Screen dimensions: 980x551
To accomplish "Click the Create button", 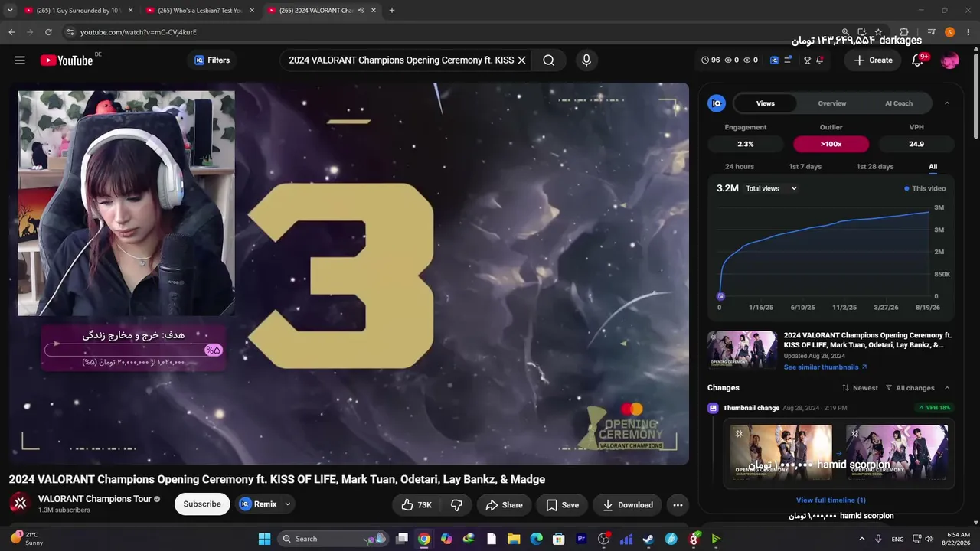I will (x=874, y=60).
